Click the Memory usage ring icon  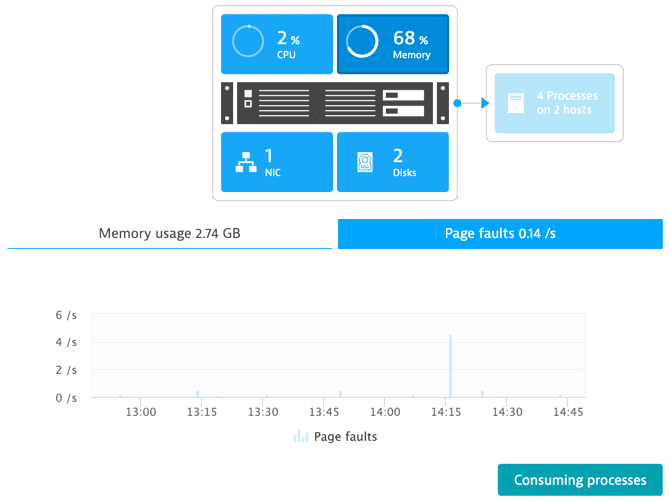[x=362, y=41]
